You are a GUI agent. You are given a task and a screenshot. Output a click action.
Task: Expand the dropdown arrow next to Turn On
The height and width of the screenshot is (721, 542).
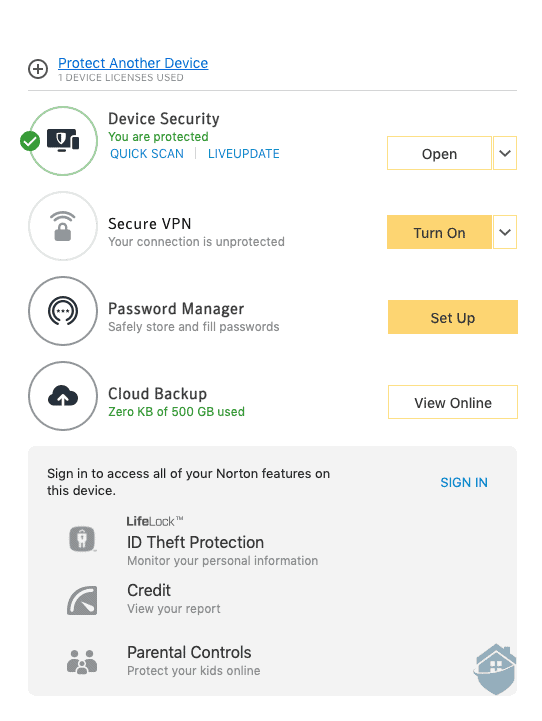pos(505,232)
